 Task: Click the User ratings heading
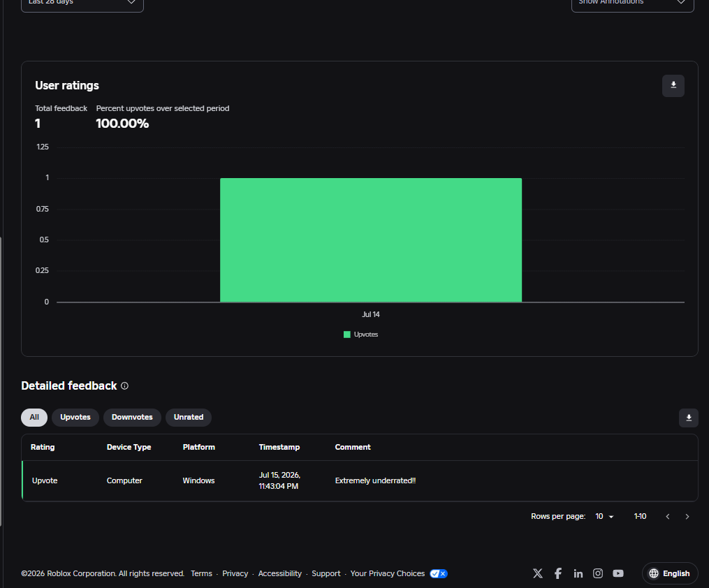pyautogui.click(x=67, y=85)
